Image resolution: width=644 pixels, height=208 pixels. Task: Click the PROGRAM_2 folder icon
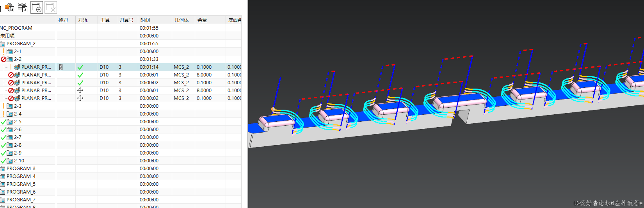pos(2,44)
